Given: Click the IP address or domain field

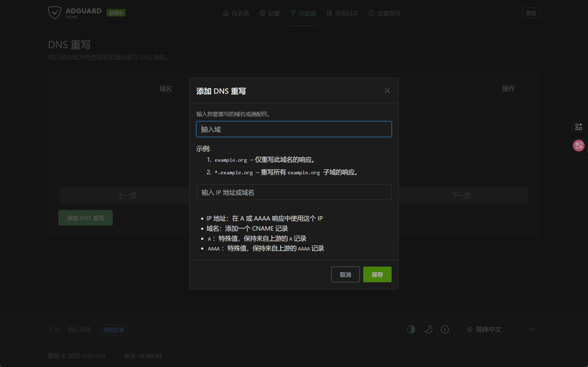Looking at the screenshot, I should click(294, 192).
